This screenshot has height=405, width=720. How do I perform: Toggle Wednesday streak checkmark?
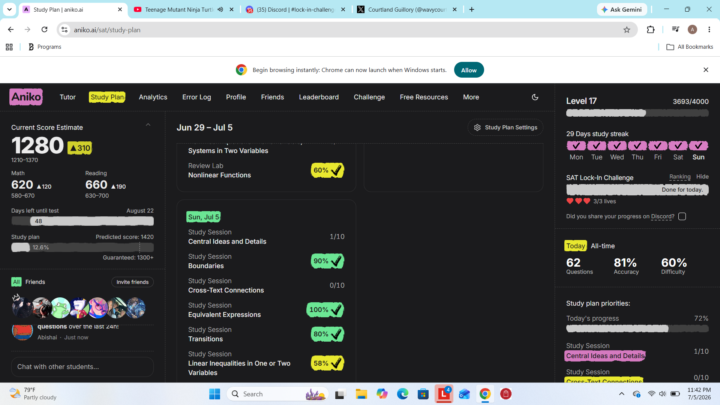(x=617, y=146)
